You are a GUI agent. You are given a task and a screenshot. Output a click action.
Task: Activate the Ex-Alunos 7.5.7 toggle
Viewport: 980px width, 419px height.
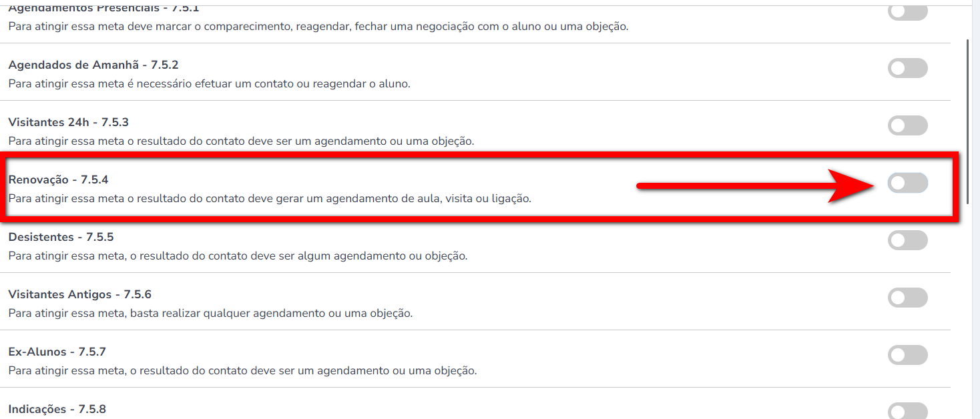(x=907, y=355)
